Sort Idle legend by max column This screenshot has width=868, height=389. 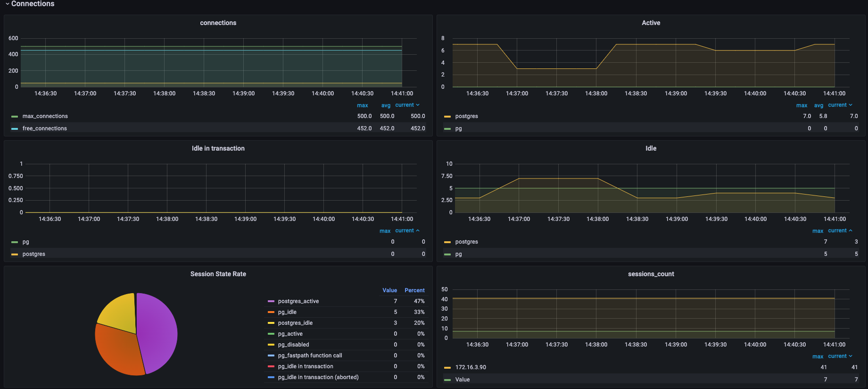[818, 231]
